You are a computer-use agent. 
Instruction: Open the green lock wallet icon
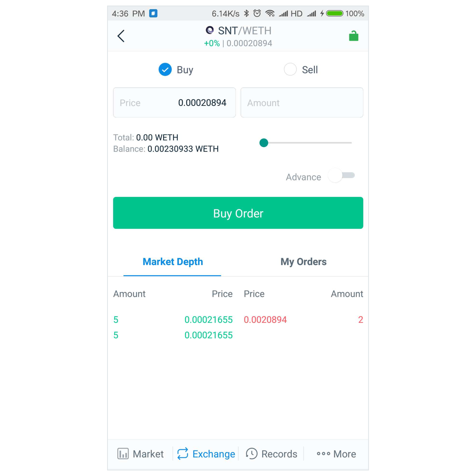coord(353,36)
